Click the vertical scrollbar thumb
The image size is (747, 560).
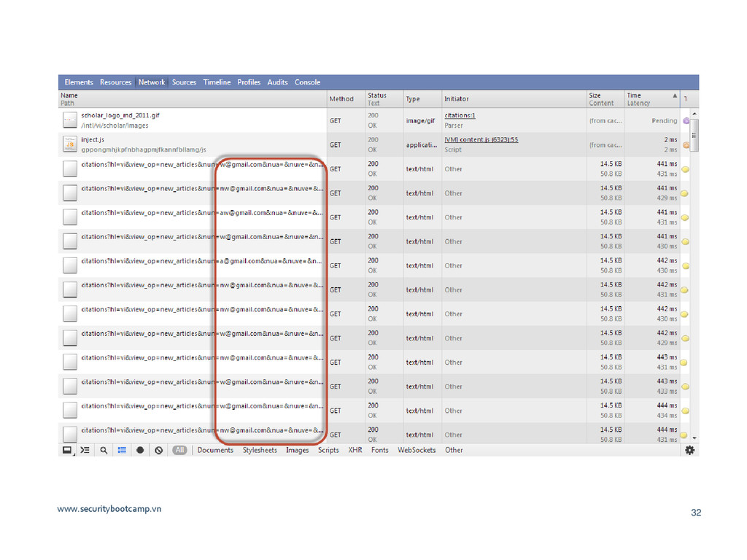click(x=694, y=135)
